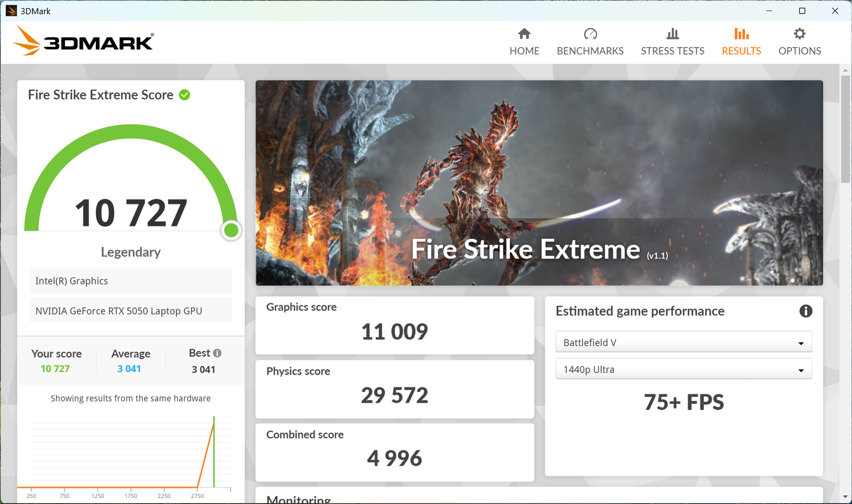Click the 3DMark logo
Screen dimensions: 852x504
(x=83, y=41)
